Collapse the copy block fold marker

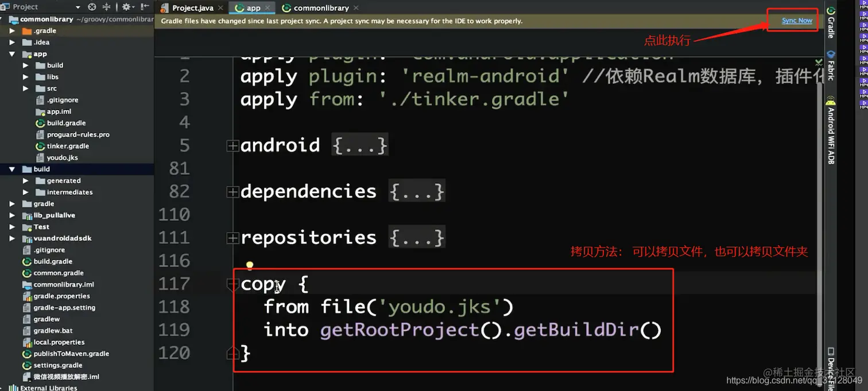pyautogui.click(x=233, y=284)
